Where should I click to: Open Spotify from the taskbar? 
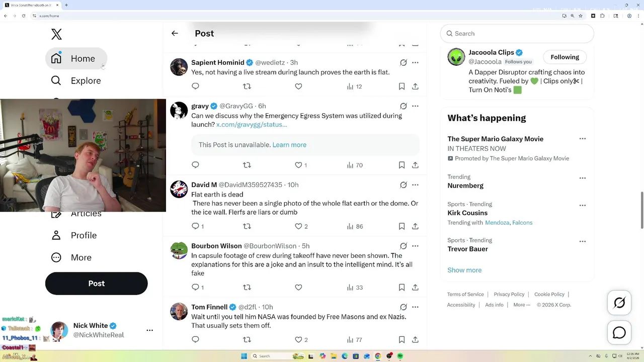(400, 356)
